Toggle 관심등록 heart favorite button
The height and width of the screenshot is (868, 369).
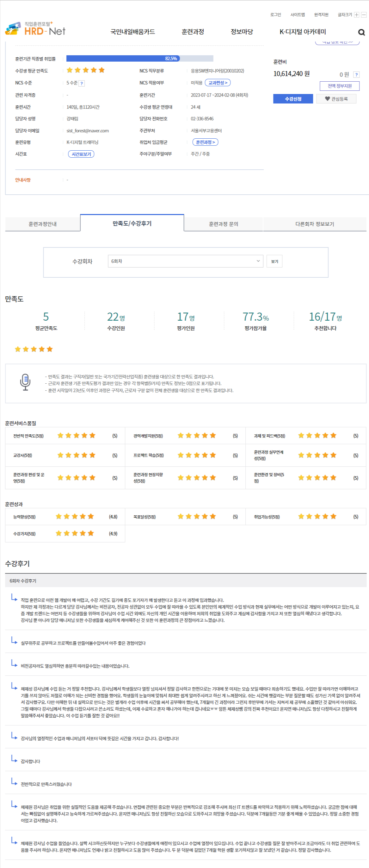(x=336, y=99)
